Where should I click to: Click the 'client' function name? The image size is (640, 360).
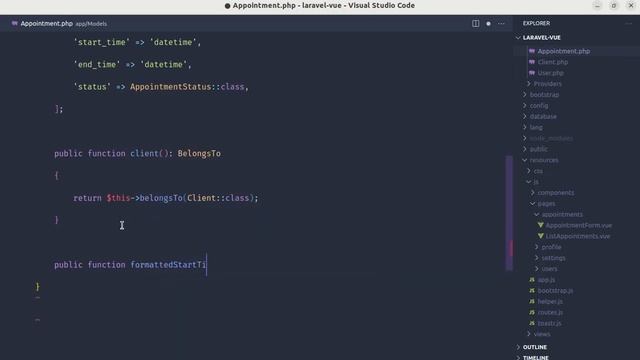(144, 153)
